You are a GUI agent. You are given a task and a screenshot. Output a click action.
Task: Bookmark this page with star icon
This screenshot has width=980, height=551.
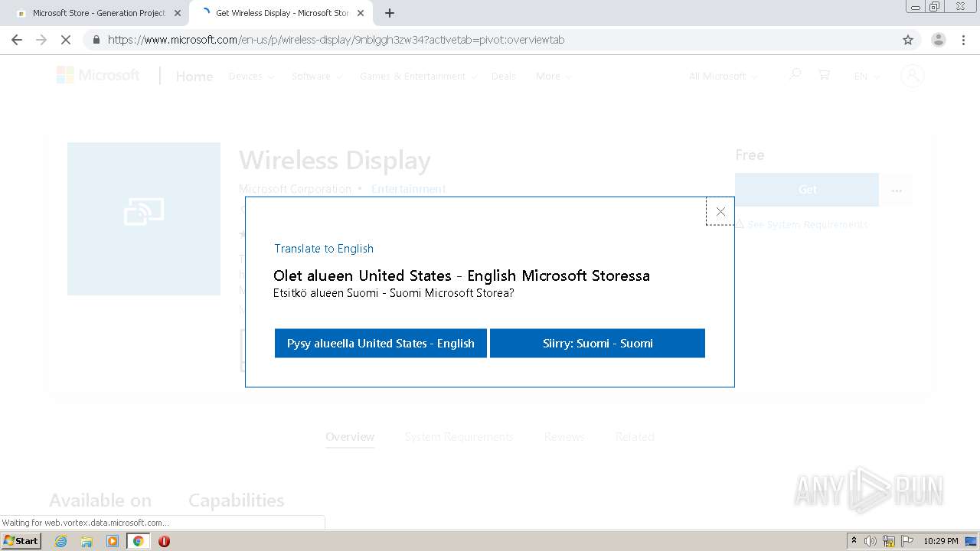(x=908, y=40)
